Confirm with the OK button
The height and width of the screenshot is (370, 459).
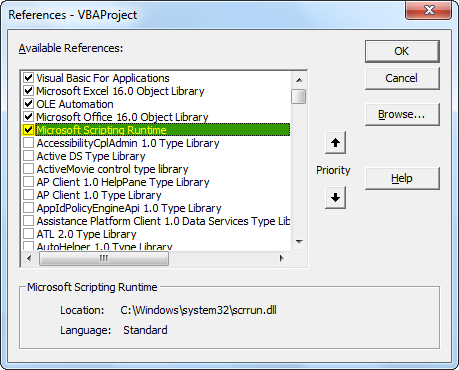[402, 51]
